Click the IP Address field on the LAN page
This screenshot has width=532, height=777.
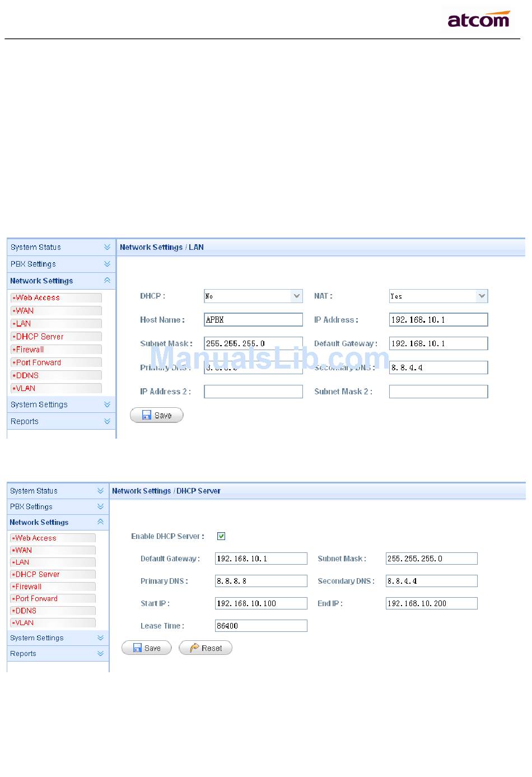(438, 319)
